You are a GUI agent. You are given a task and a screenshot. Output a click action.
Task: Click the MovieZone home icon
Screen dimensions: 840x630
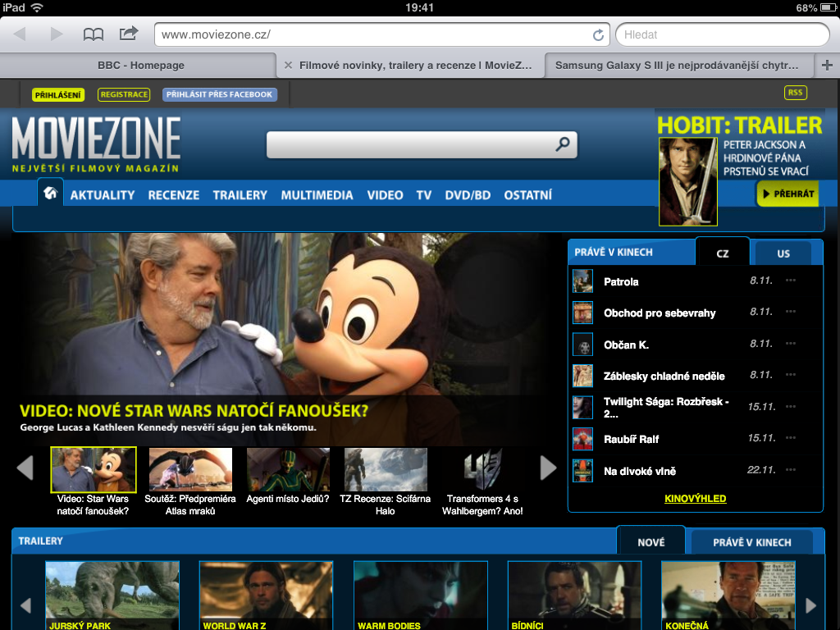point(50,194)
